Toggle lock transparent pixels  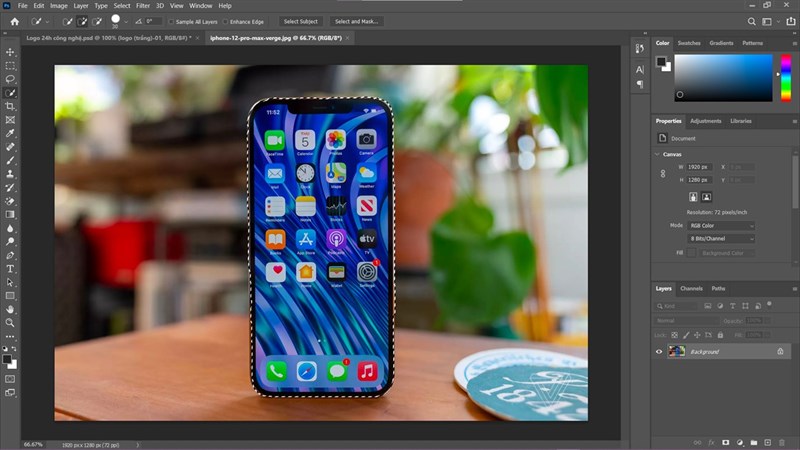point(674,335)
